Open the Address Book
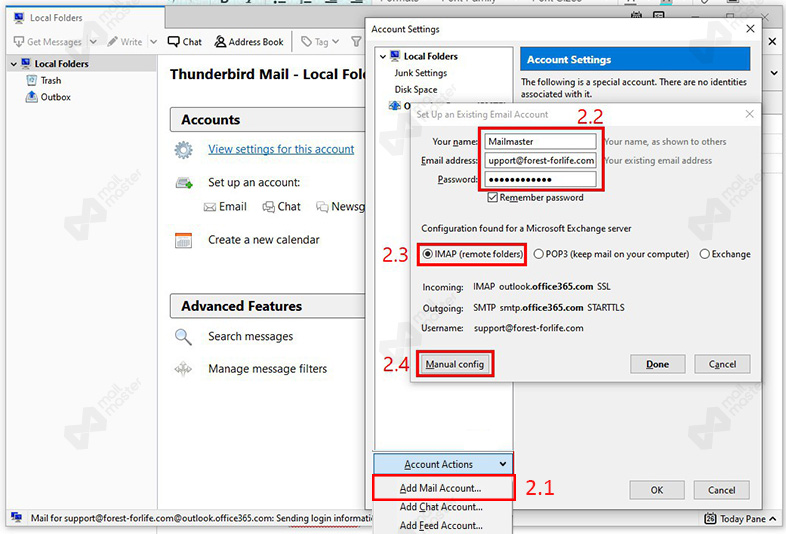 pyautogui.click(x=249, y=42)
